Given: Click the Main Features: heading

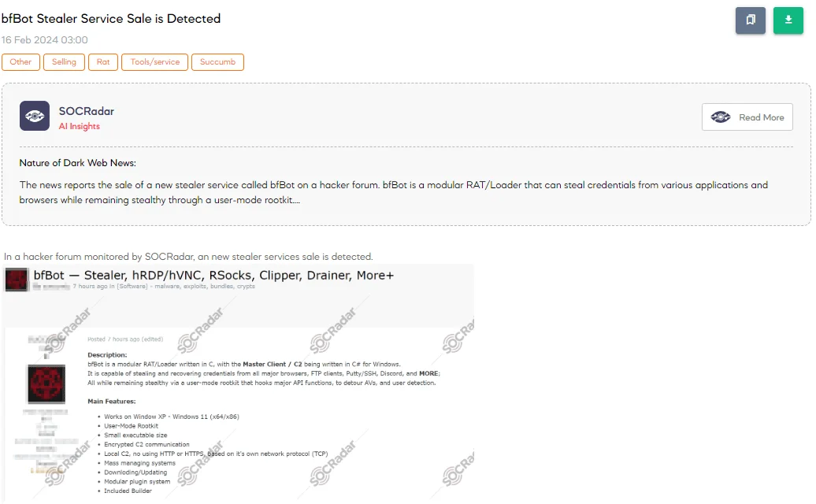Looking at the screenshot, I should pos(111,401).
